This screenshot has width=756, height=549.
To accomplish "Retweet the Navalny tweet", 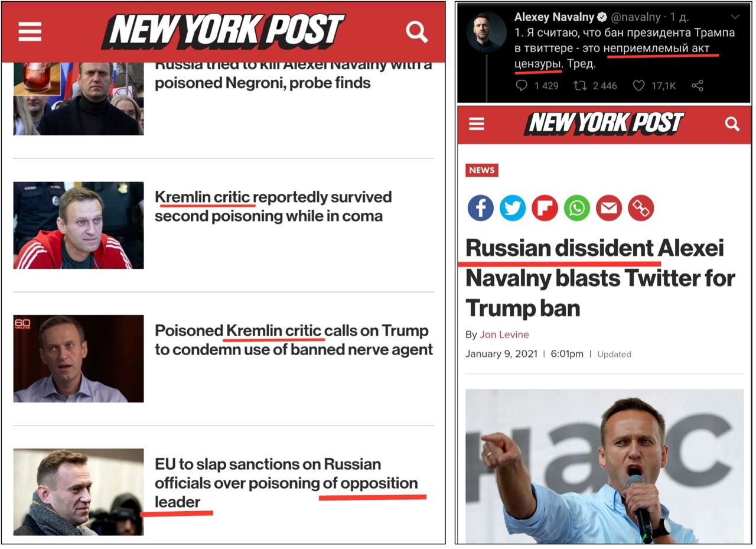I will 580,86.
